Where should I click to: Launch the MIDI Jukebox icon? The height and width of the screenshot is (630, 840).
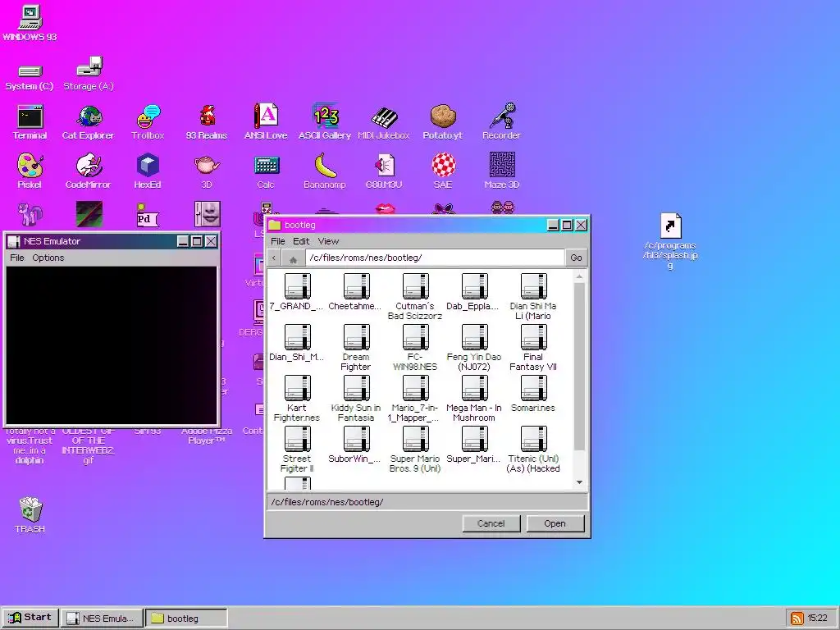[x=384, y=122]
